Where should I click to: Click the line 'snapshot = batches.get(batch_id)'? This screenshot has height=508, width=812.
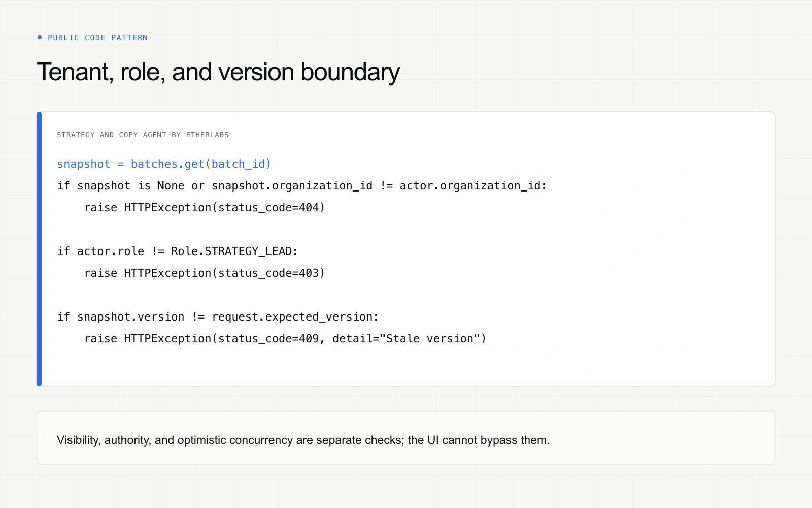pyautogui.click(x=164, y=164)
